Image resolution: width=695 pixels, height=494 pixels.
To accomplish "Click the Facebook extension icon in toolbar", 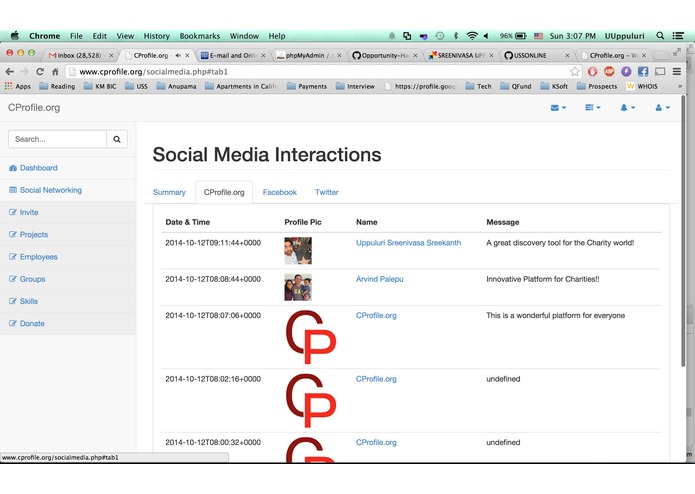I will [643, 71].
